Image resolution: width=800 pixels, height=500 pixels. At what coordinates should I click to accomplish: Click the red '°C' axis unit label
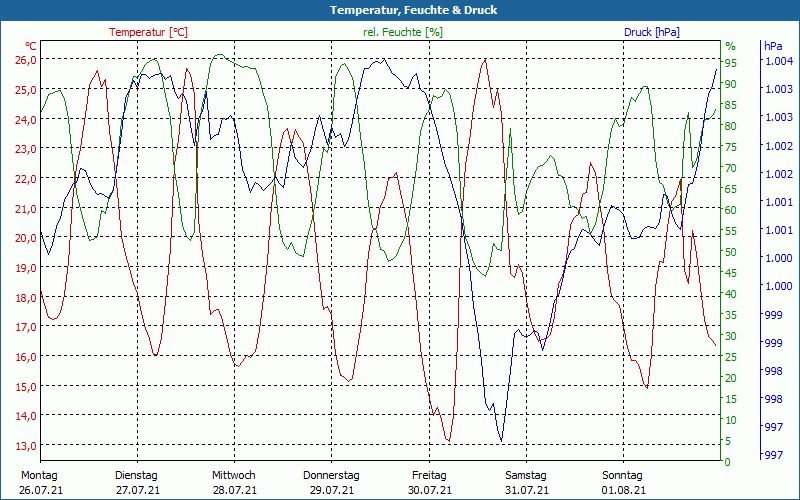(30, 46)
